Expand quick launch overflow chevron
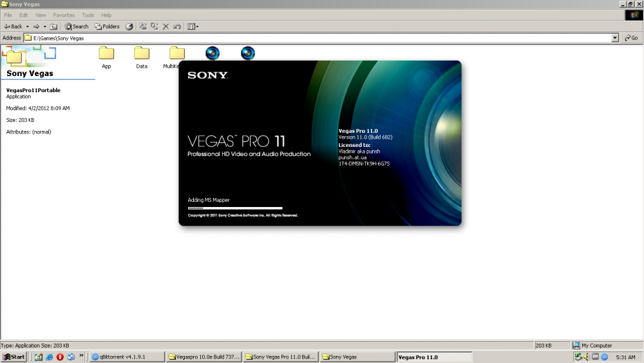This screenshot has height=363, width=644. coord(81,356)
